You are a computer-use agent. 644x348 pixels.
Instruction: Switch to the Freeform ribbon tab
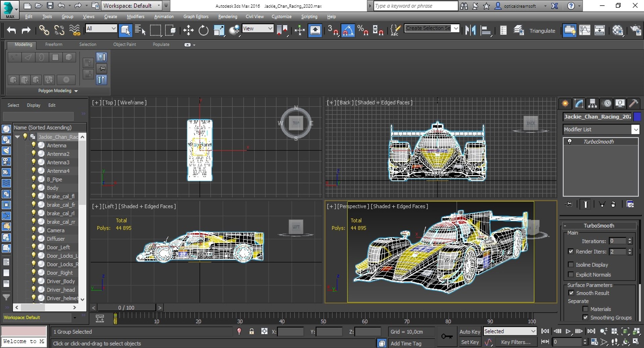click(x=54, y=44)
